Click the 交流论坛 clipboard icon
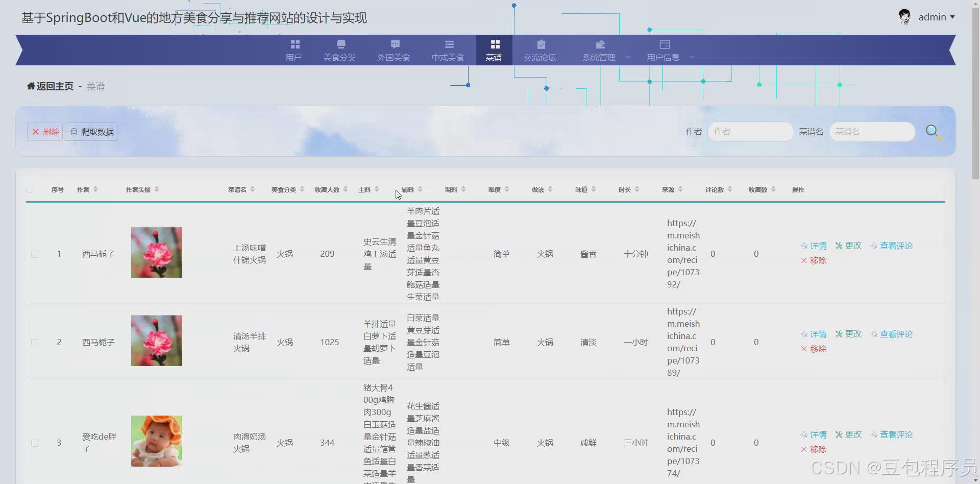 click(541, 44)
